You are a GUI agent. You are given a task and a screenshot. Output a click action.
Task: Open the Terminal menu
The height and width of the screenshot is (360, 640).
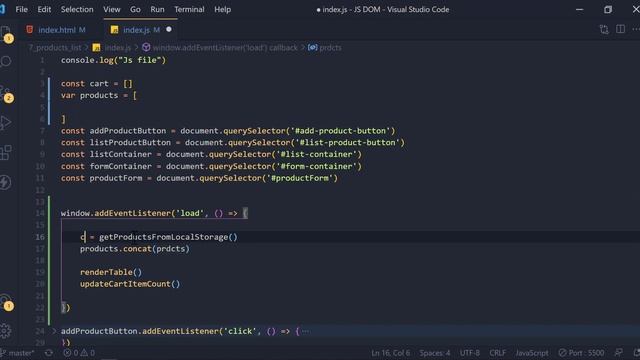coord(189,9)
